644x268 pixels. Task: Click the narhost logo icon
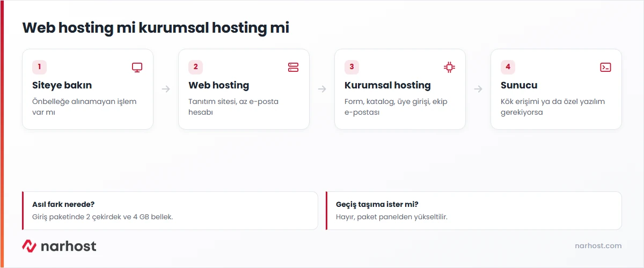[x=29, y=246]
